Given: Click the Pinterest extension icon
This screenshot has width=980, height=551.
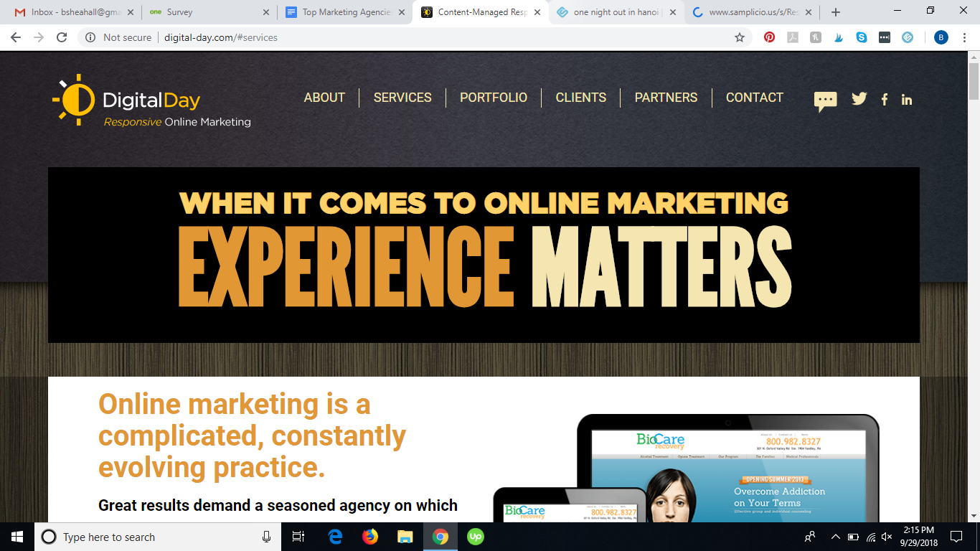Looking at the screenshot, I should (x=769, y=37).
